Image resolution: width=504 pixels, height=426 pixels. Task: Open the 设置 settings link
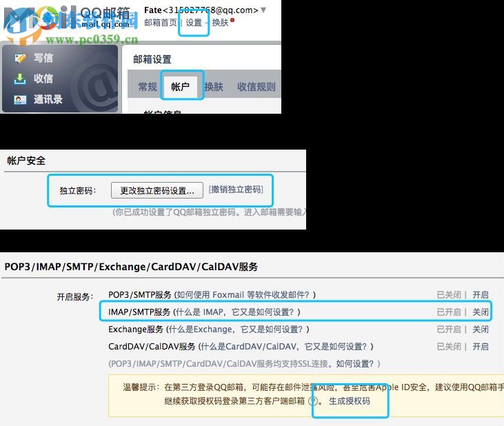(x=194, y=23)
